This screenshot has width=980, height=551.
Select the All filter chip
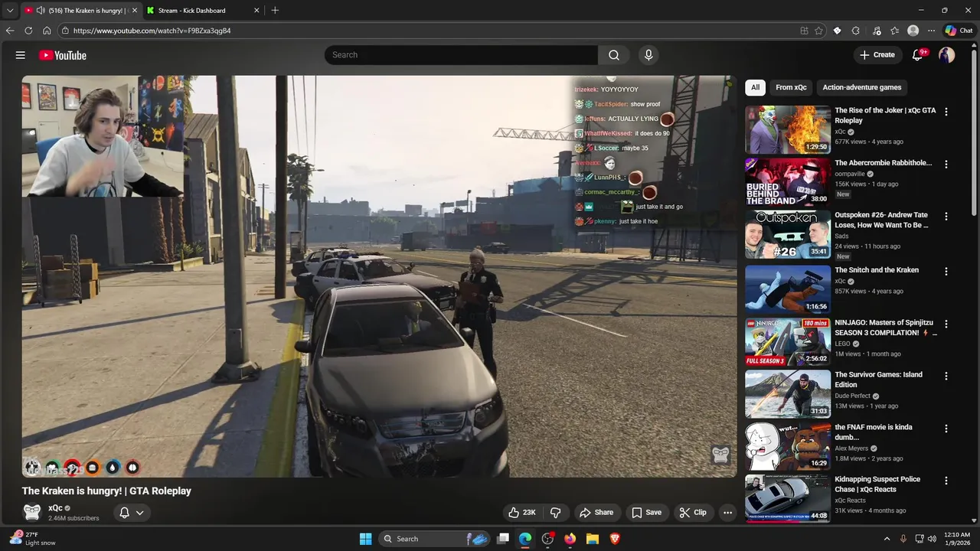pos(755,87)
